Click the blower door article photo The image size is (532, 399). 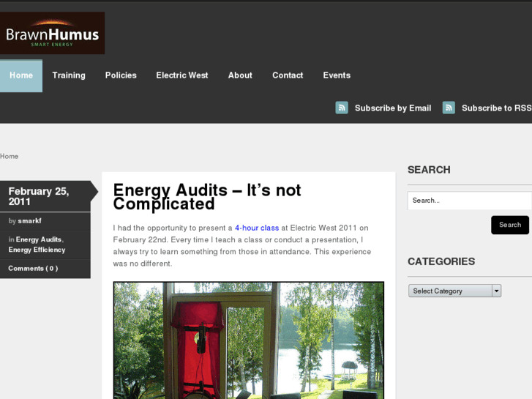(x=249, y=340)
